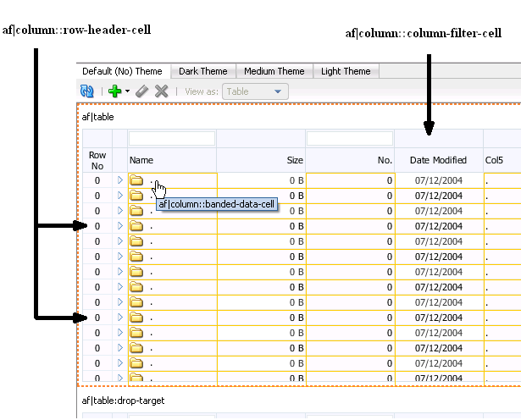
Task: Select the Light Theme tab
Action: click(346, 71)
